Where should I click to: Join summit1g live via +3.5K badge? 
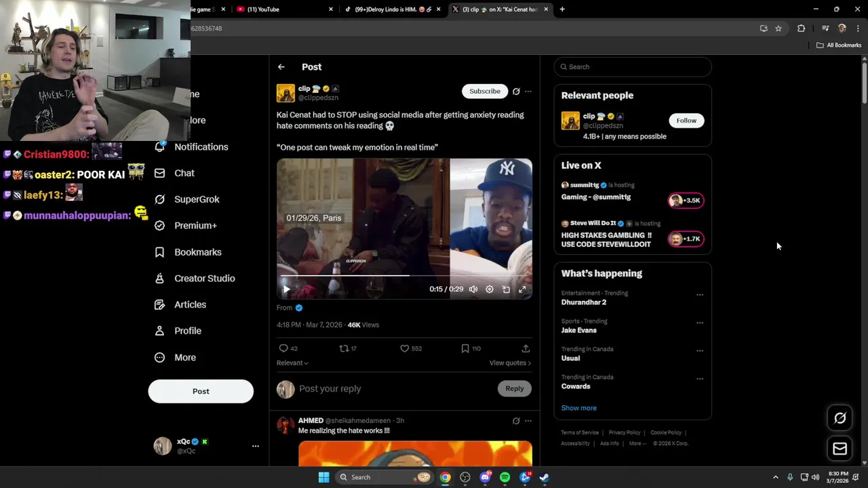click(x=686, y=200)
